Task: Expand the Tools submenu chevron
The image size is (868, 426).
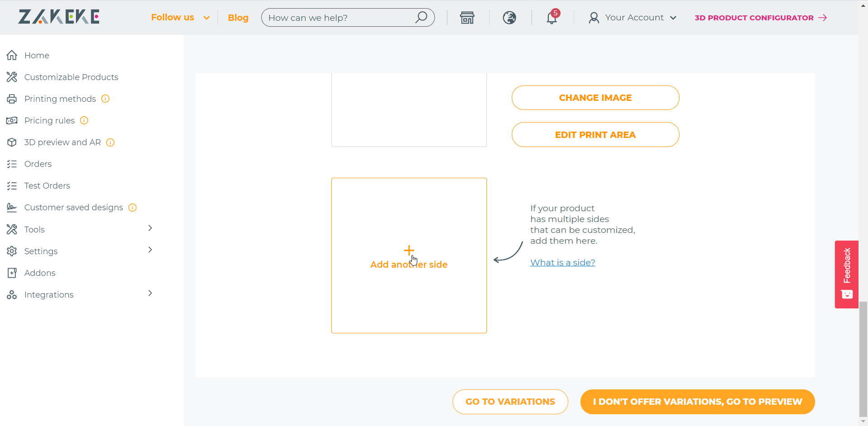Action: (150, 228)
